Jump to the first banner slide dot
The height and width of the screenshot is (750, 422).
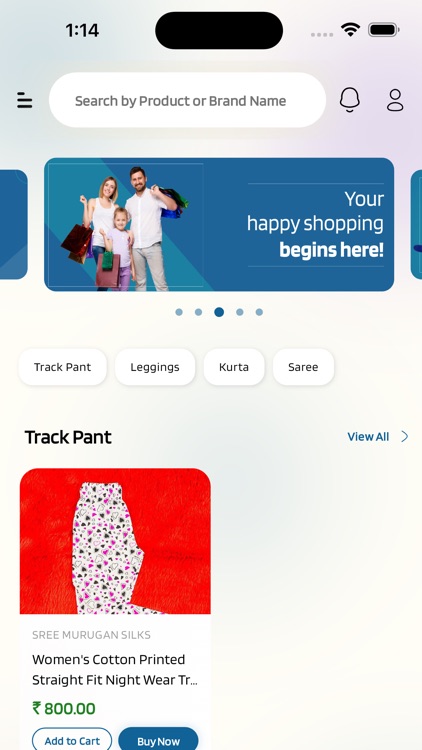click(x=179, y=312)
